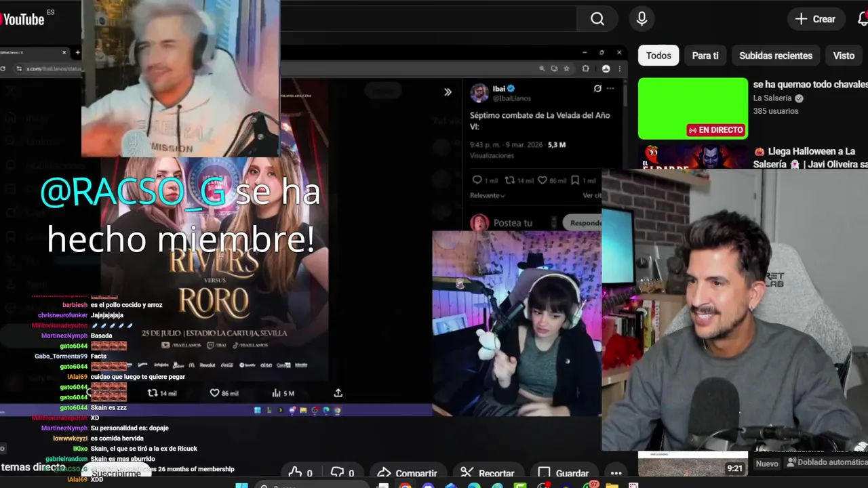
Task: In the video, click share icon under poster image
Action: (338, 393)
